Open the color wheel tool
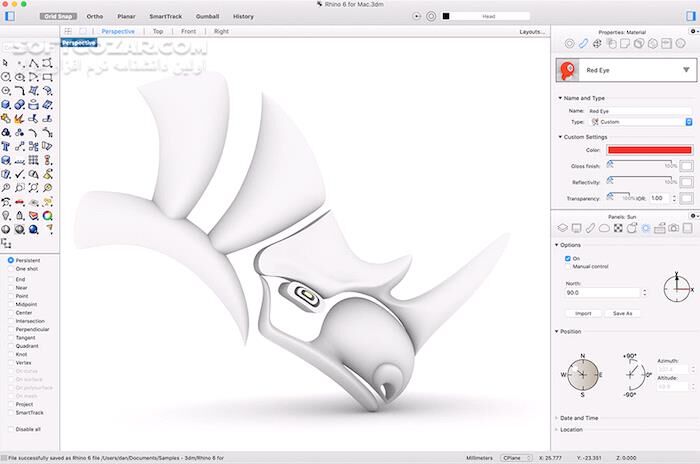The width and height of the screenshot is (700, 464). [47, 216]
